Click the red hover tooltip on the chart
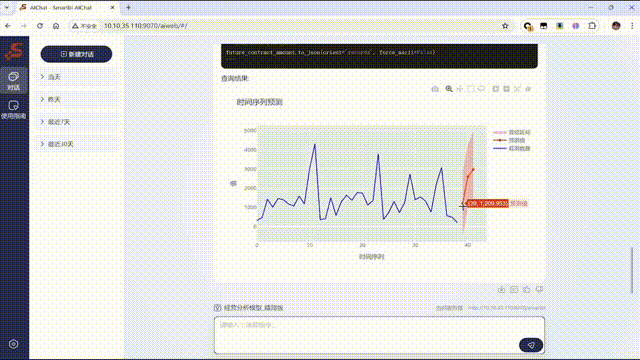This screenshot has height=360, width=640. [488, 203]
